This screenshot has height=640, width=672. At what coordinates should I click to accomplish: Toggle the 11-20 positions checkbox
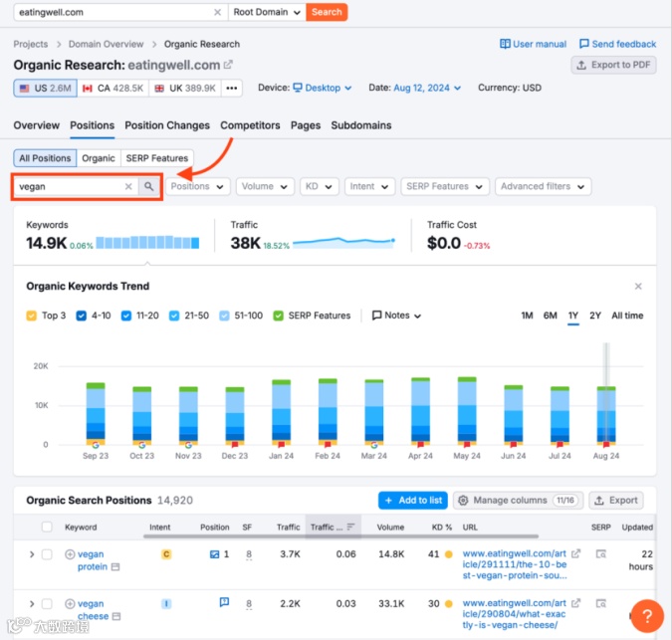pos(126,316)
